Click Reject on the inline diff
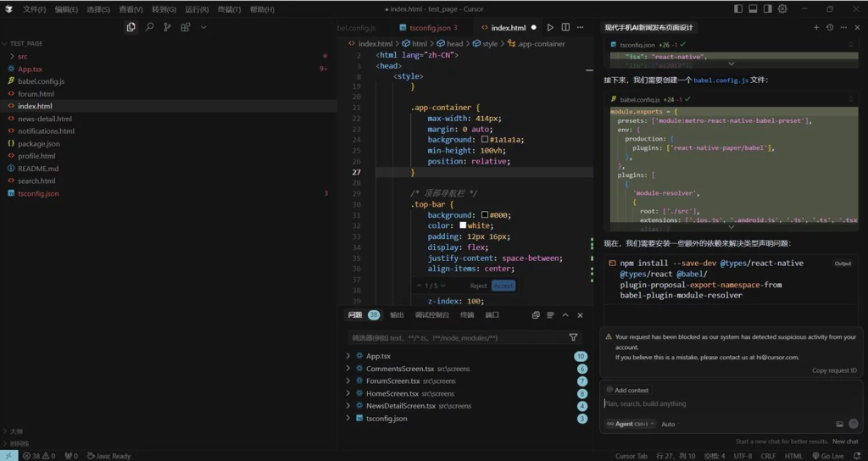 478,286
